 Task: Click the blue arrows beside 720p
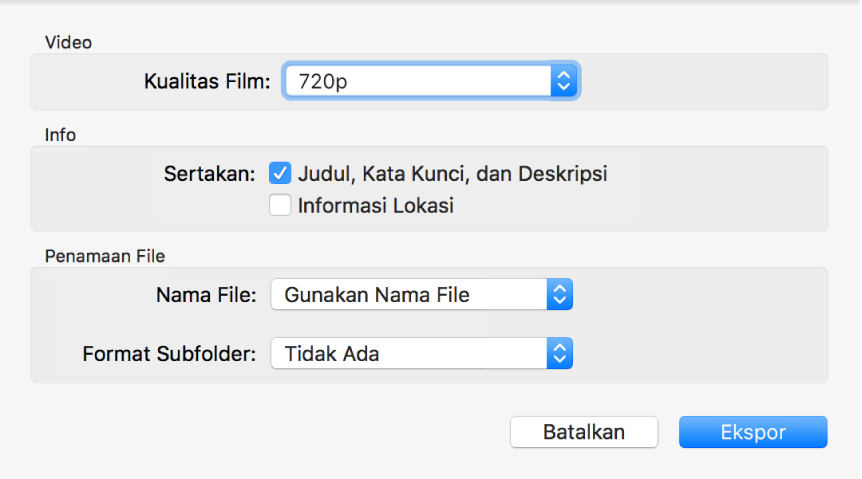563,82
